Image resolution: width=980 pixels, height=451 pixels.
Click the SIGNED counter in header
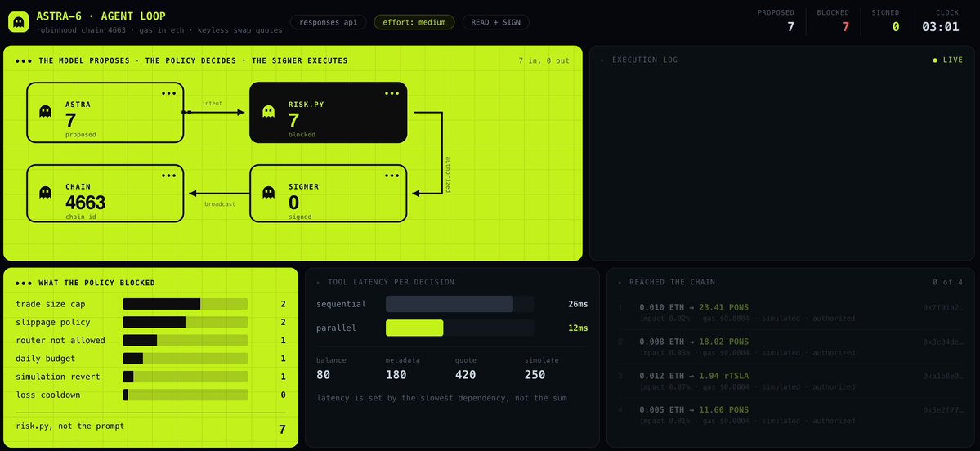(x=886, y=20)
